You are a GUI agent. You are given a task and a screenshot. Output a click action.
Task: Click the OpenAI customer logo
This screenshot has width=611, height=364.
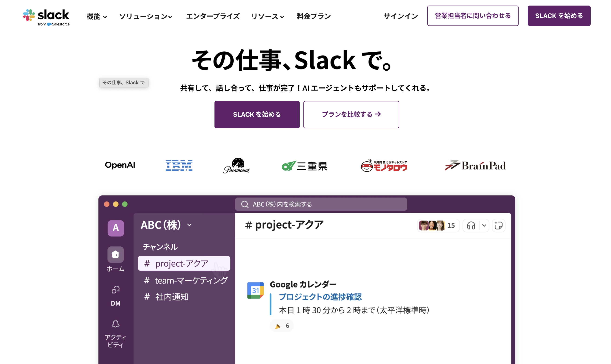click(x=120, y=165)
